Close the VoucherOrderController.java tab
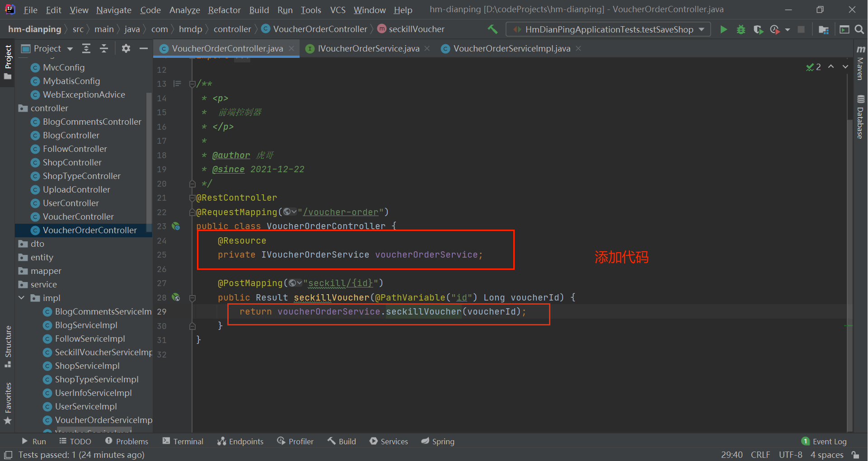 [291, 48]
